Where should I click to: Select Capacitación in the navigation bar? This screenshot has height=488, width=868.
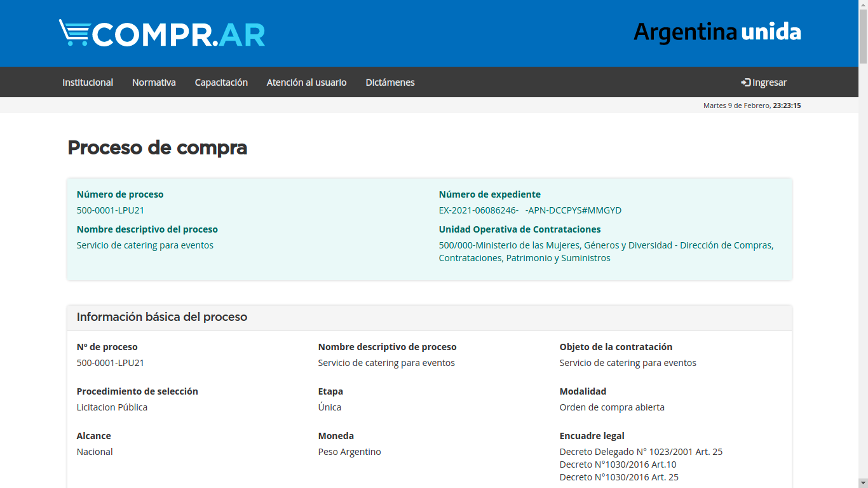221,83
